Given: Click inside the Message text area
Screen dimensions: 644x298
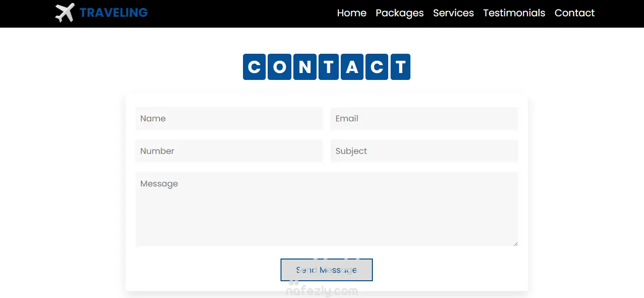Looking at the screenshot, I should click(x=326, y=209).
